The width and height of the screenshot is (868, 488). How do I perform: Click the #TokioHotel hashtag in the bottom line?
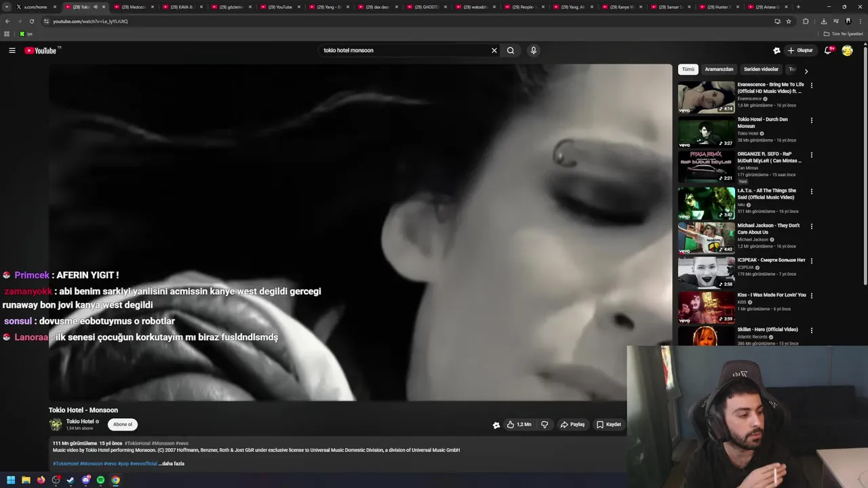[x=66, y=464]
